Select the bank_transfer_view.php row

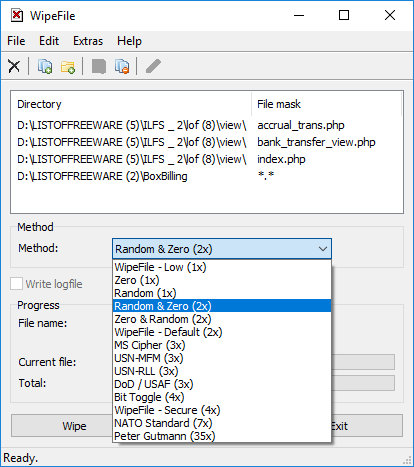click(x=207, y=142)
